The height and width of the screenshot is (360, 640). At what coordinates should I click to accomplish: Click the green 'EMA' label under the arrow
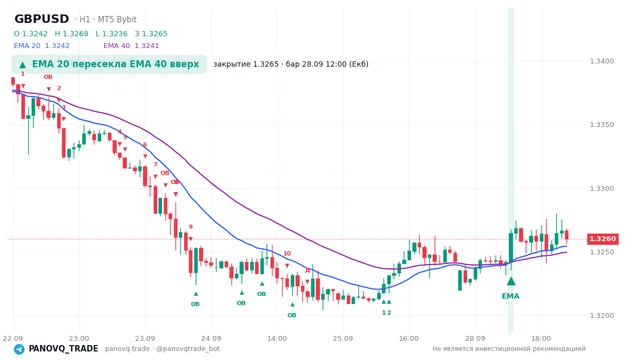511,296
